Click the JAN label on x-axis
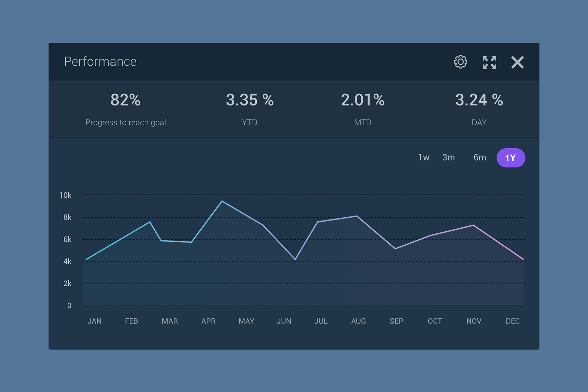The height and width of the screenshot is (392, 588). (94, 321)
